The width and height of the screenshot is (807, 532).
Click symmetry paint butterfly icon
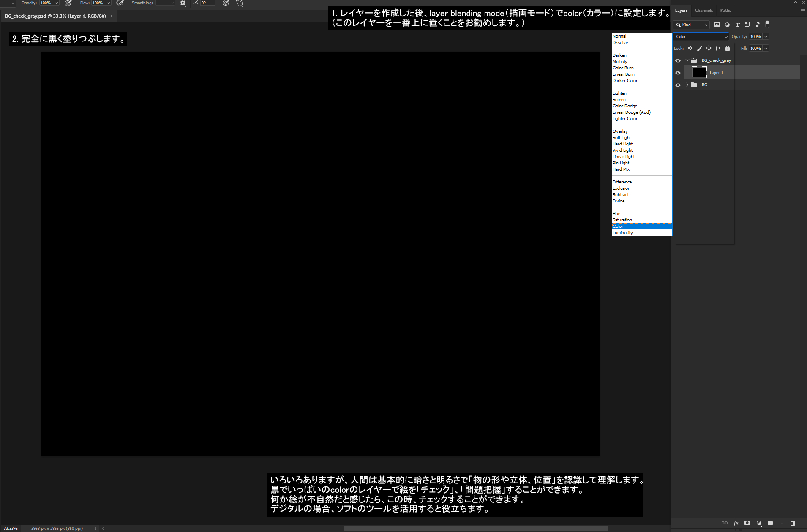coord(240,3)
